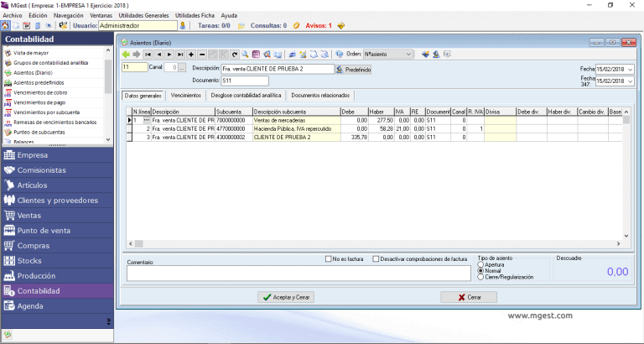The height and width of the screenshot is (344, 644).
Task: Open Stocks module in sidebar
Action: pos(57,261)
